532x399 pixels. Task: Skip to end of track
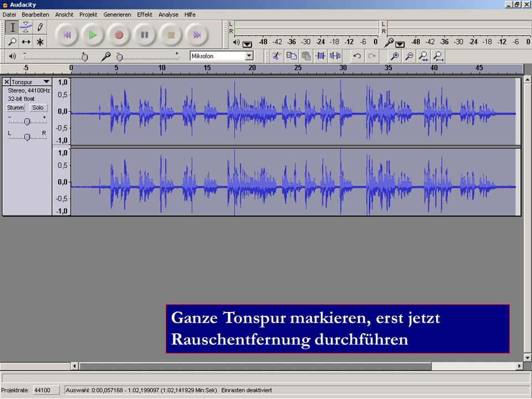click(197, 34)
